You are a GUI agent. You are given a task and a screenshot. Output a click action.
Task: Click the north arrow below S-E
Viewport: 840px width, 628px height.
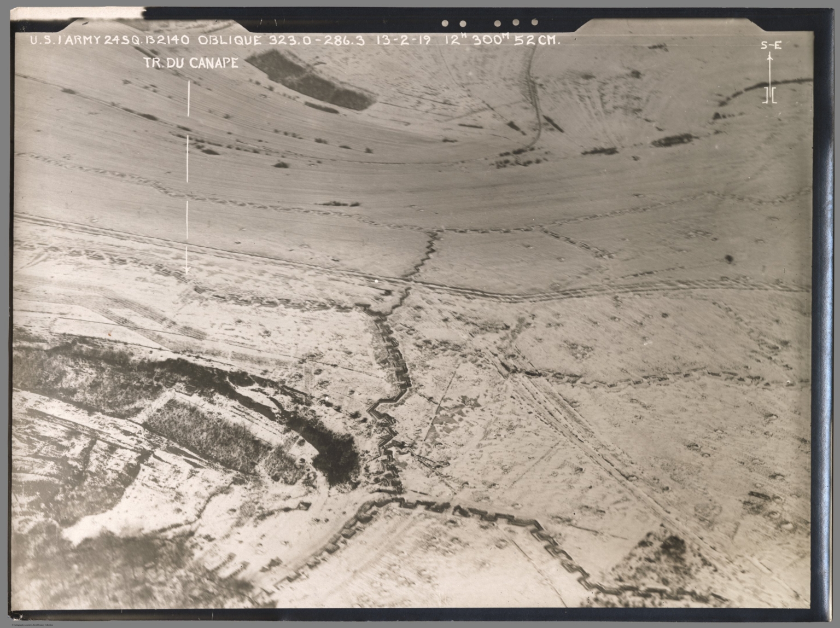click(771, 78)
